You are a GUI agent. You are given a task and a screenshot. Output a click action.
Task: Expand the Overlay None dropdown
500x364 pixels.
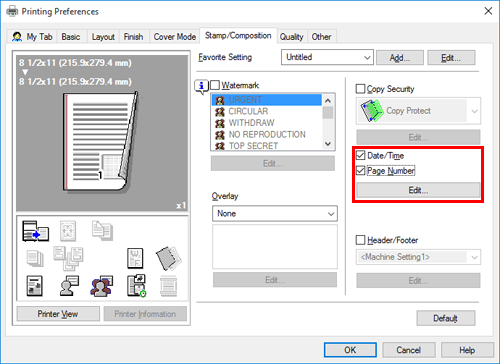pyautogui.click(x=275, y=214)
